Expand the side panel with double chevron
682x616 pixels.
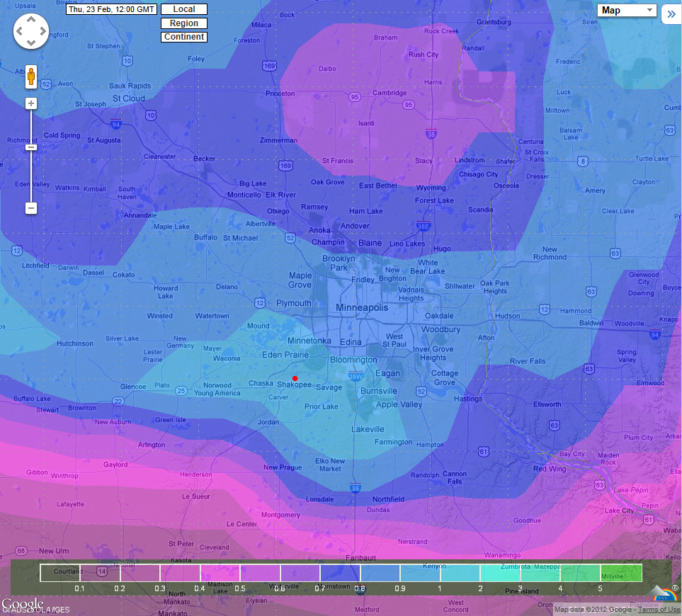point(671,14)
